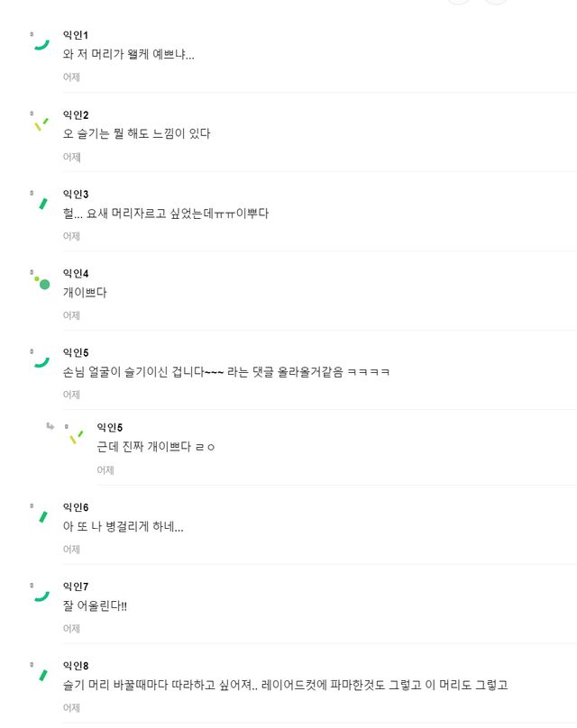Click 익인5's comment starting with 손님 얼굴이
Viewport: 577px width, 728px height.
click(x=225, y=372)
